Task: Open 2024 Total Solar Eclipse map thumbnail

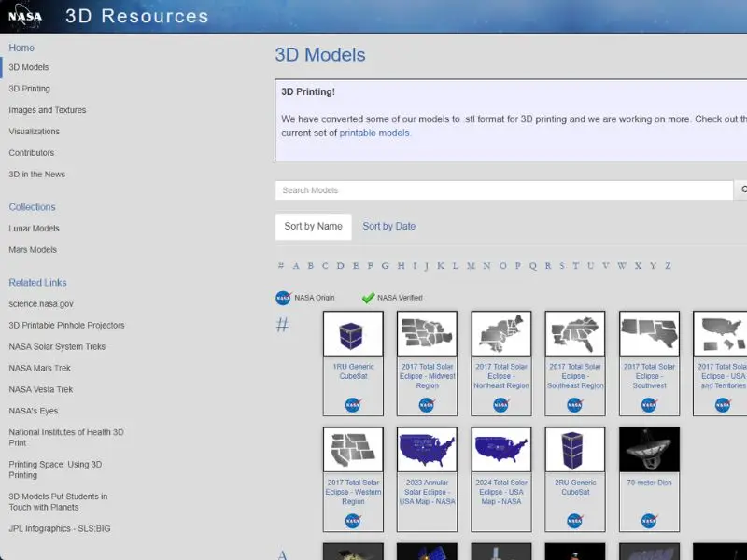Action: 501,450
